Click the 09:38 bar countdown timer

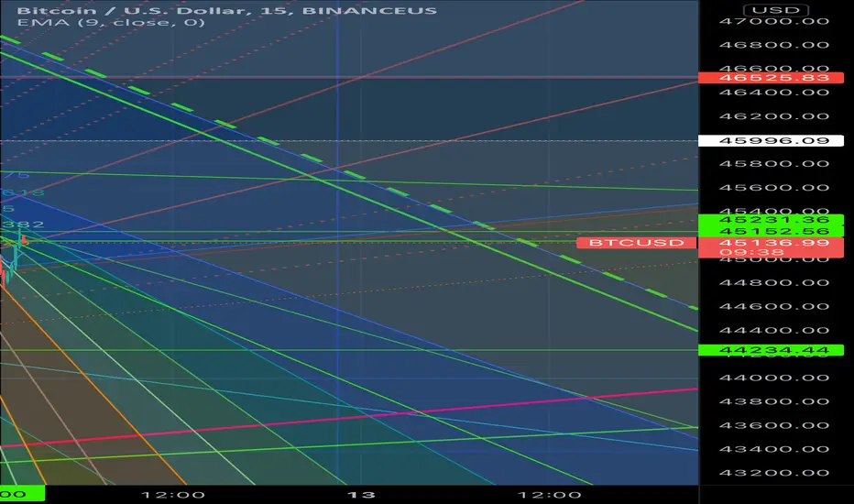(x=751, y=252)
